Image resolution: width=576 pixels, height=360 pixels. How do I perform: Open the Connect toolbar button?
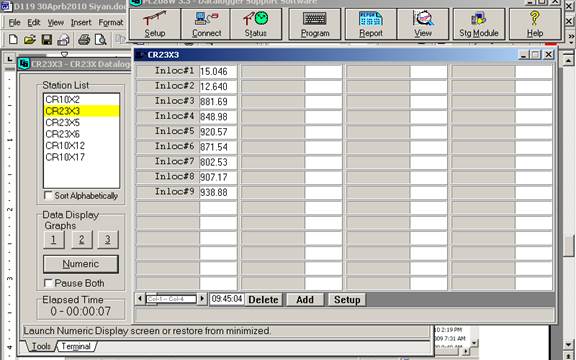click(206, 24)
